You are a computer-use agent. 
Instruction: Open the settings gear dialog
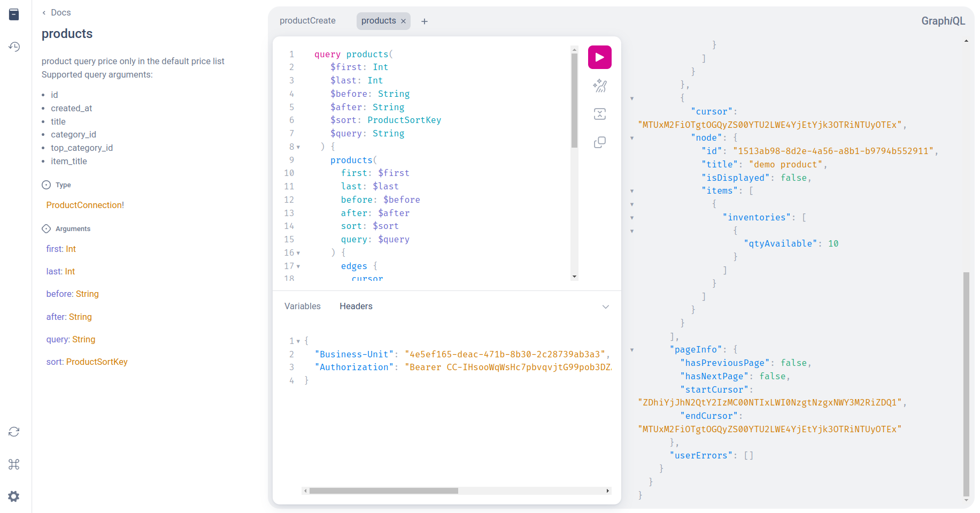tap(14, 496)
